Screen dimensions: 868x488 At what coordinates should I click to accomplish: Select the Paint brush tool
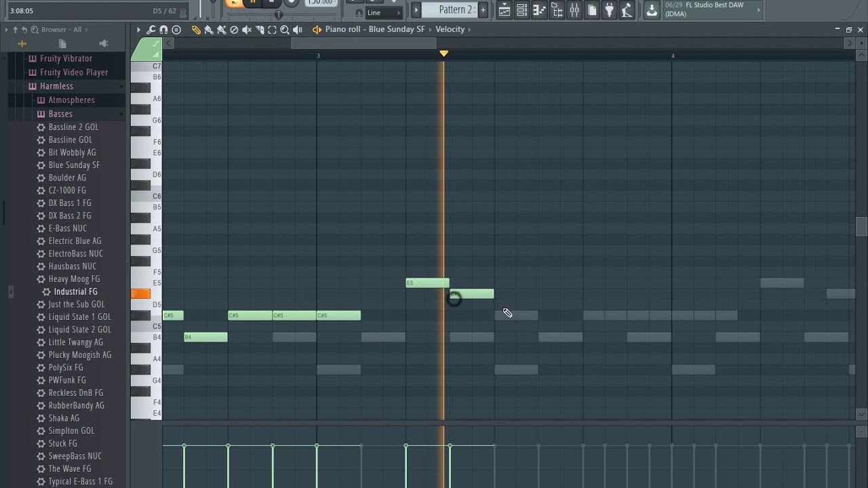click(209, 30)
